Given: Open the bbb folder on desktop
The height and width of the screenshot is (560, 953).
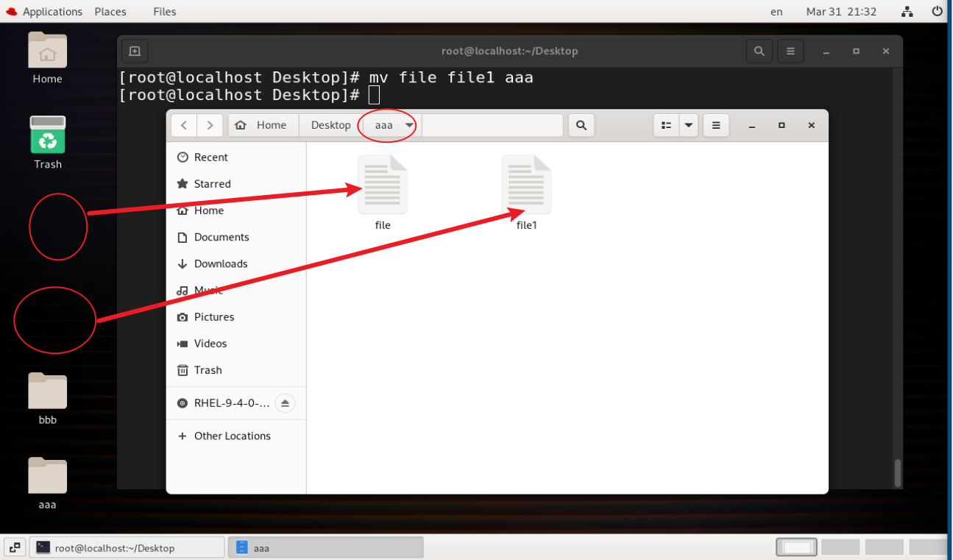Looking at the screenshot, I should [x=47, y=391].
